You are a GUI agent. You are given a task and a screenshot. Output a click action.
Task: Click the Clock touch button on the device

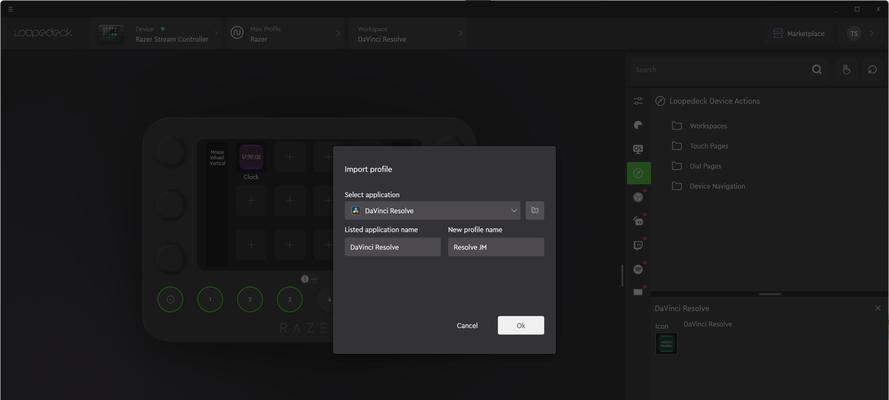pos(251,158)
